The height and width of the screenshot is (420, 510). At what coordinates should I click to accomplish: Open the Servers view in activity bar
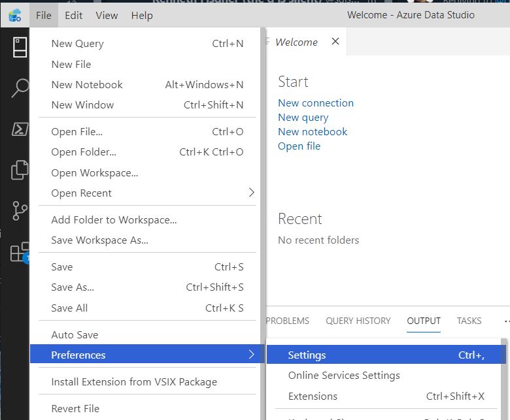coord(20,47)
